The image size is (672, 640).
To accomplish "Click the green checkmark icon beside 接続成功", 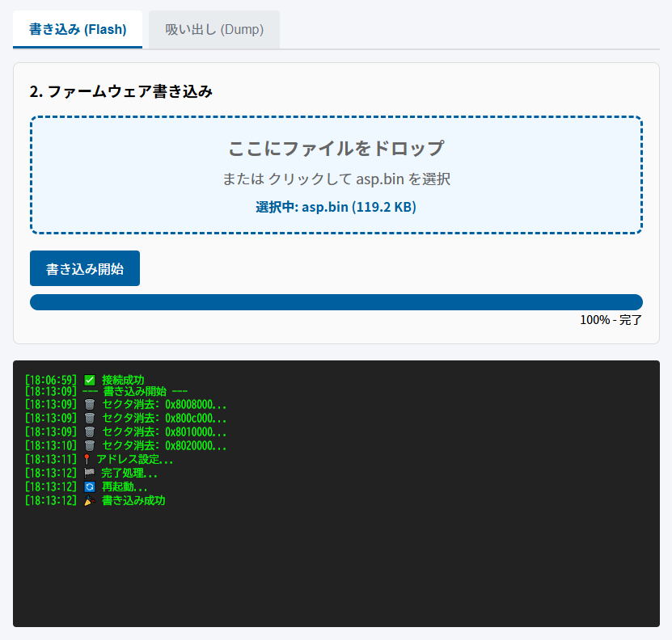I will pos(90,380).
